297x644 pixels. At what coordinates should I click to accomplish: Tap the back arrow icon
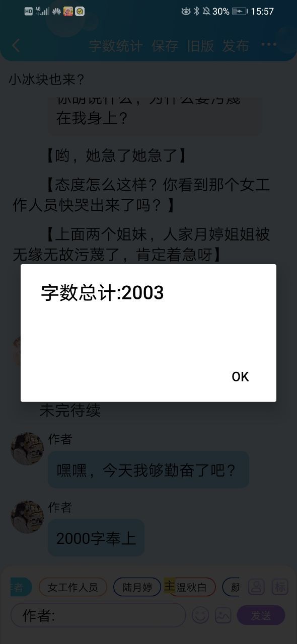pos(16,46)
